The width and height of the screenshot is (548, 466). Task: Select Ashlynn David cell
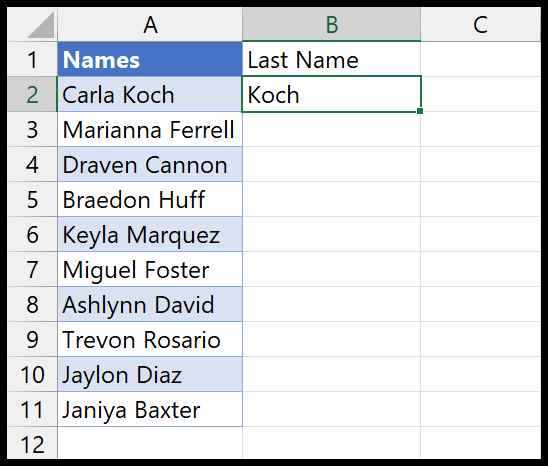(150, 304)
